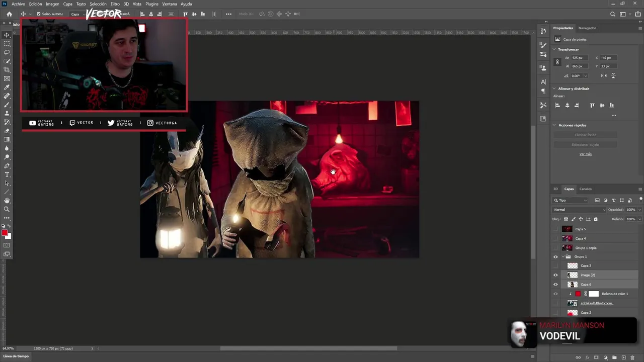Click the Eliminar fondo button
Image resolution: width=644 pixels, height=362 pixels.
point(585,135)
